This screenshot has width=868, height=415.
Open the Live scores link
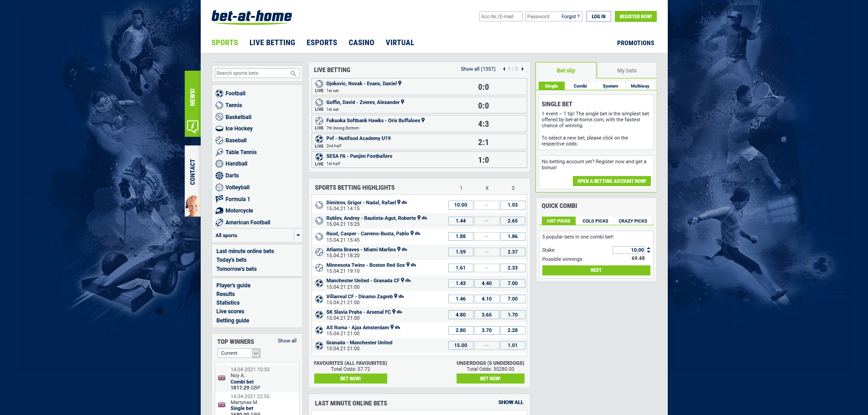tap(230, 312)
